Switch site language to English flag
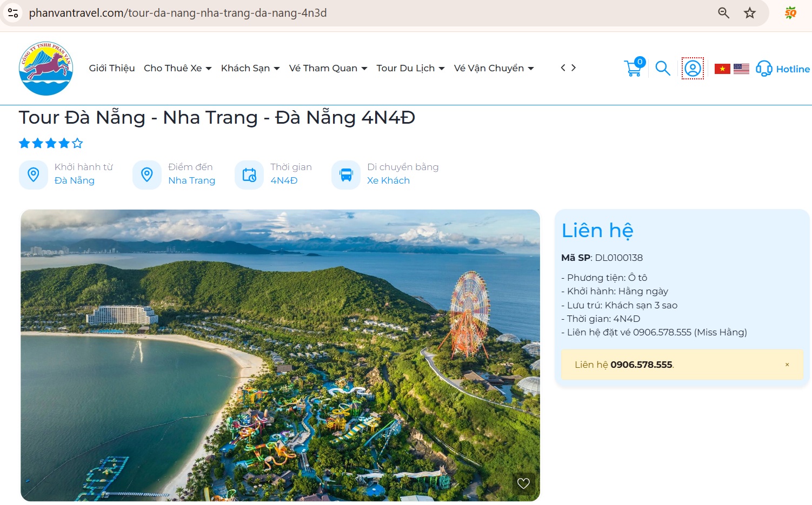Viewport: 812px width, 505px height. pyautogui.click(x=741, y=69)
